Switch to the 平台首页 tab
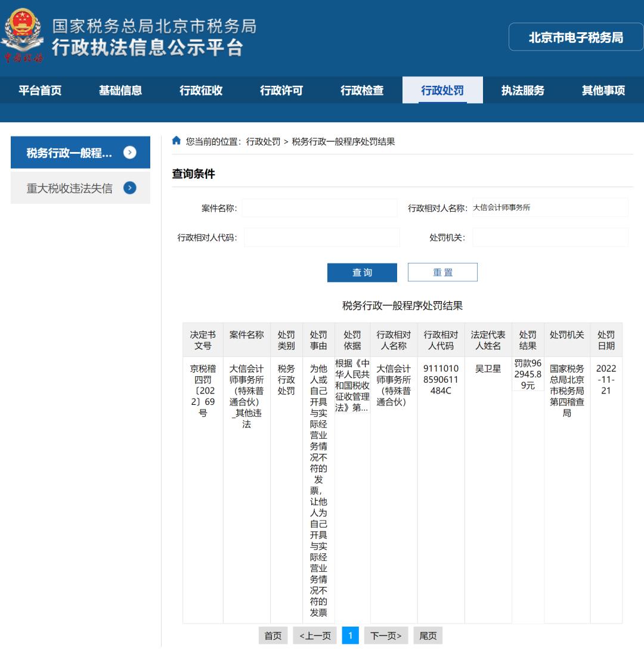Image resolution: width=644 pixels, height=657 pixels. (40, 90)
